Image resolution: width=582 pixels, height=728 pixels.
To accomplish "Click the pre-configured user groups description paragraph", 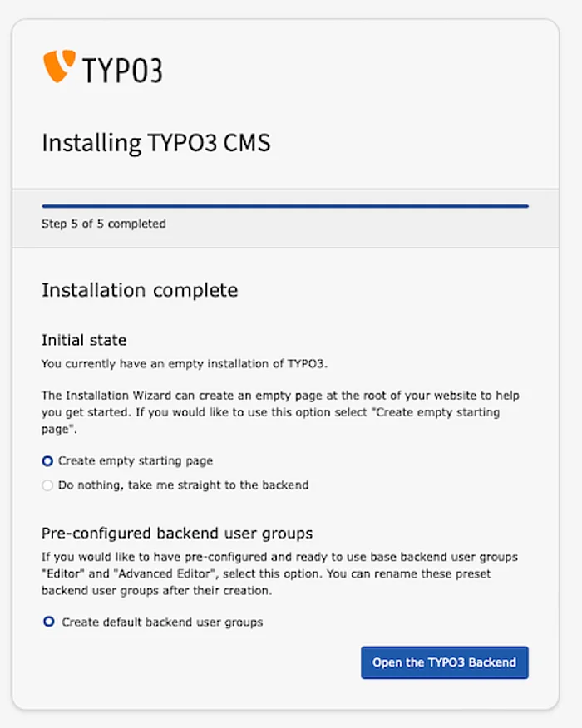I will tap(280, 573).
